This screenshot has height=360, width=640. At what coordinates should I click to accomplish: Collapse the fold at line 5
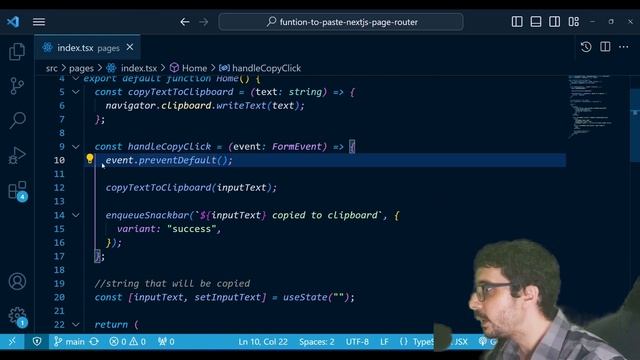[x=76, y=92]
